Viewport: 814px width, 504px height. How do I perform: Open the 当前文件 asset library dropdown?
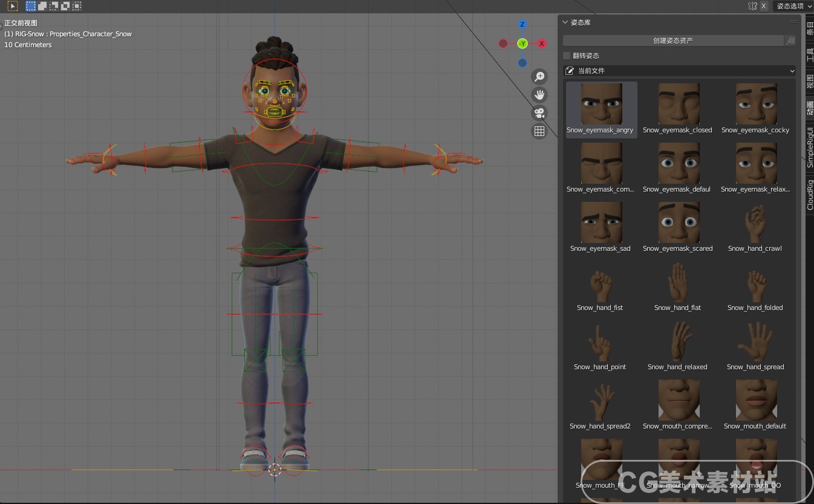tap(679, 71)
